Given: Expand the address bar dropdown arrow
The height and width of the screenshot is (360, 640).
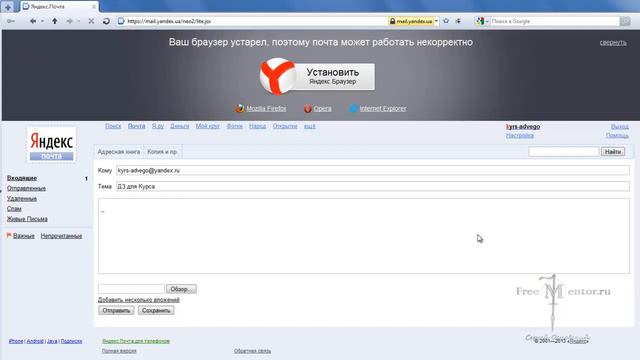Looking at the screenshot, I should 436,21.
